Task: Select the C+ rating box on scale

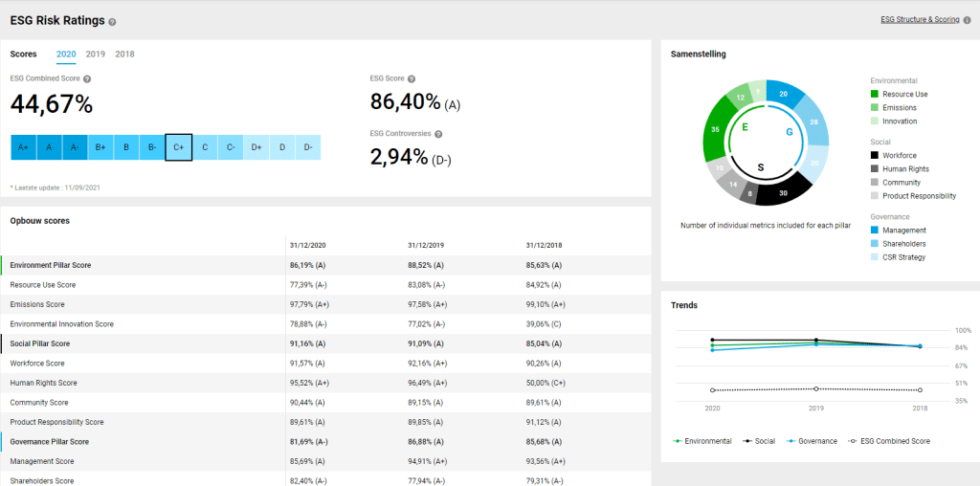Action: pyautogui.click(x=179, y=147)
